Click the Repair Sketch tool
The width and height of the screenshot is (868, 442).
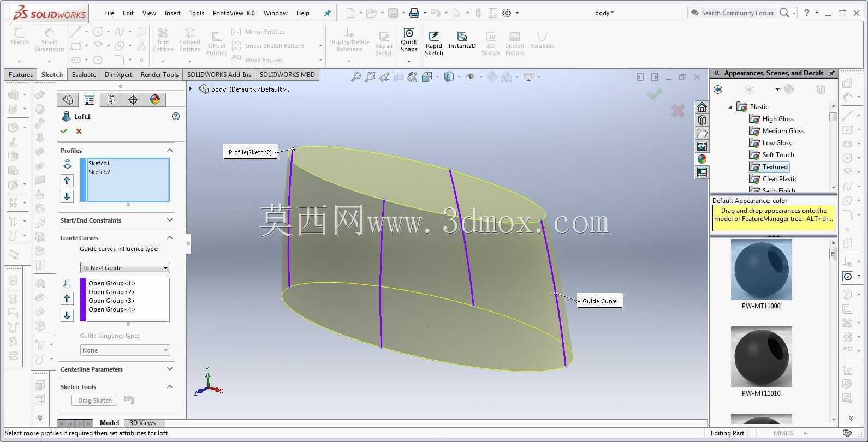coord(384,44)
